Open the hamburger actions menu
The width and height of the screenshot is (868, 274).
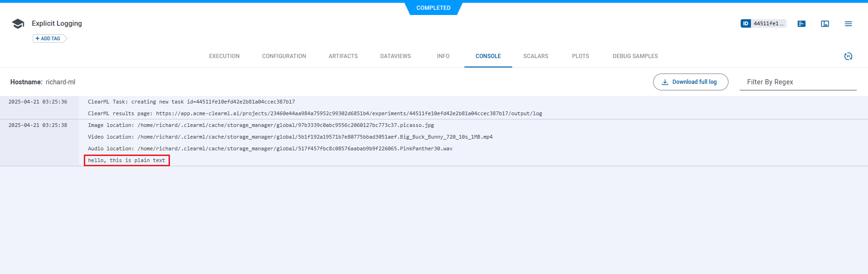click(848, 23)
